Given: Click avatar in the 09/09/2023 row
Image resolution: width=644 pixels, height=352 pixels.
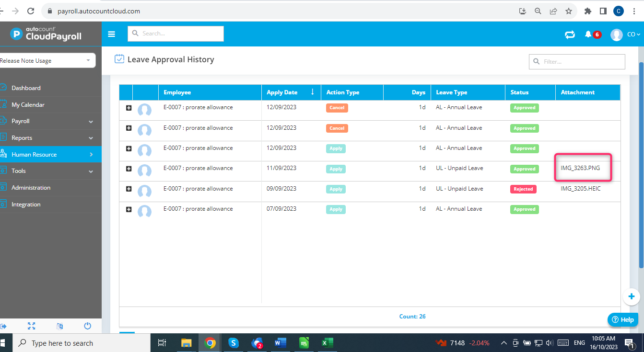Looking at the screenshot, I should click(144, 192).
